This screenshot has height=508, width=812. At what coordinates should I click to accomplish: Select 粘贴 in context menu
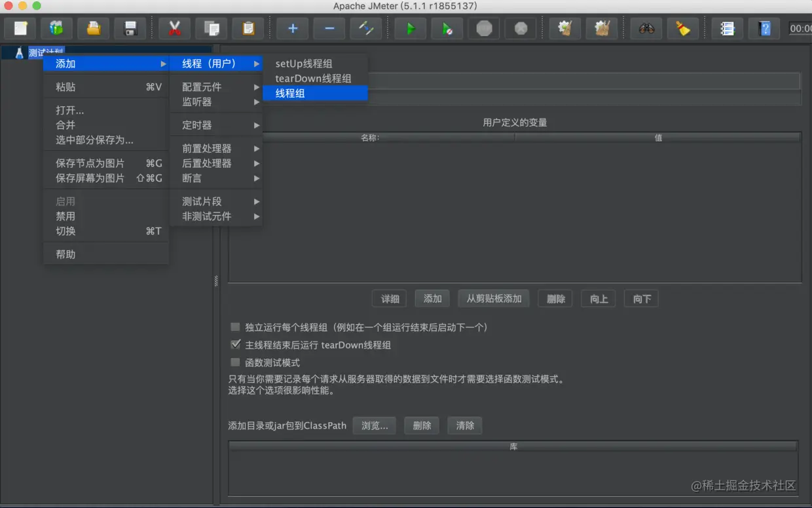tap(106, 87)
